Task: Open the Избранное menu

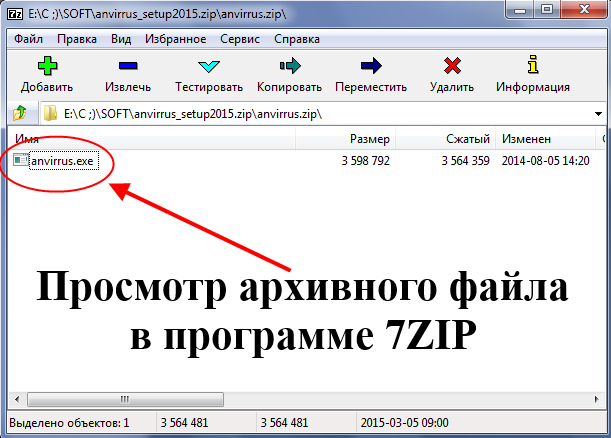Action: [x=175, y=39]
